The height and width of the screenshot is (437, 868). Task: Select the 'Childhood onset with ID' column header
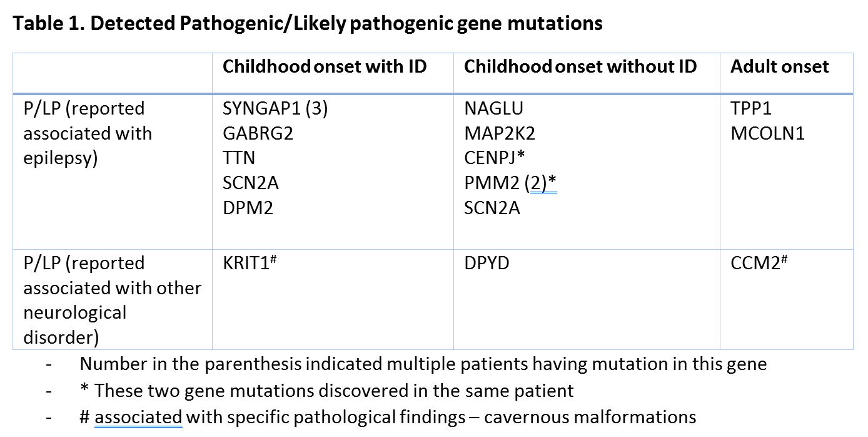[325, 67]
